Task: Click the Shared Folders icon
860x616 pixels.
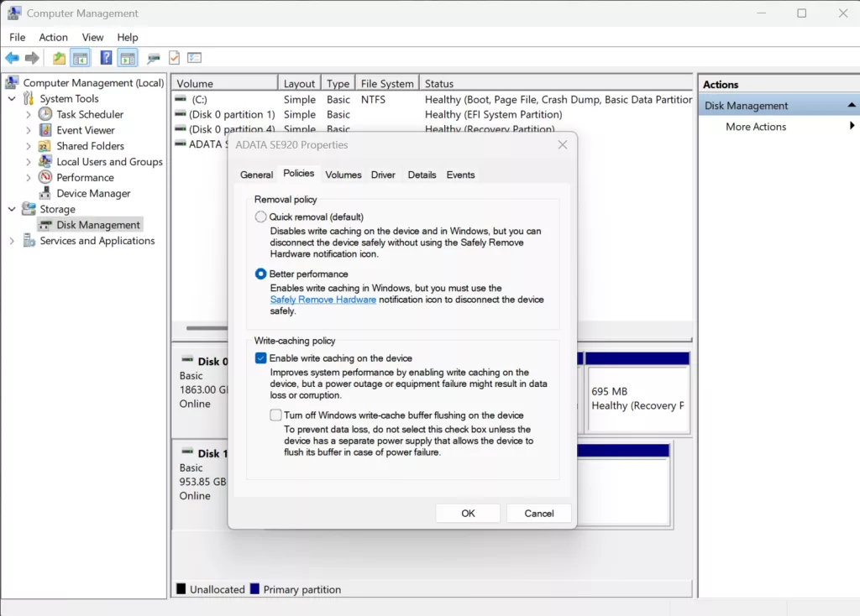Action: (45, 146)
